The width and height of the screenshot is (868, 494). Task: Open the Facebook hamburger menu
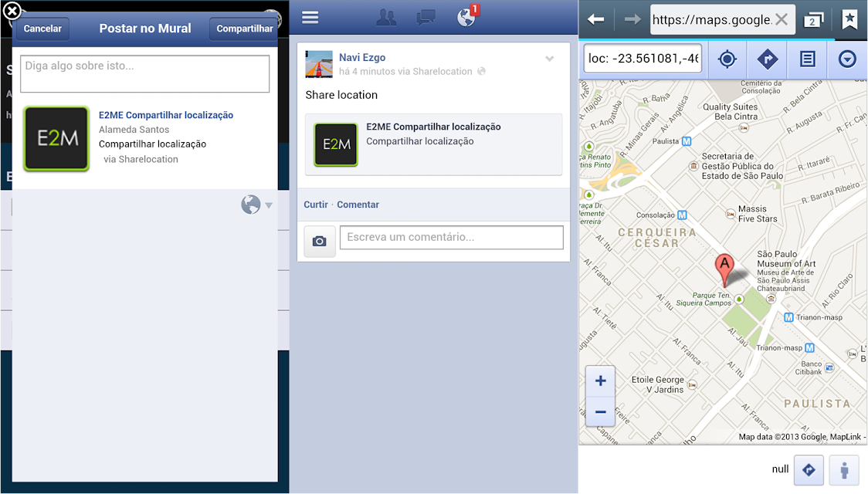point(310,17)
